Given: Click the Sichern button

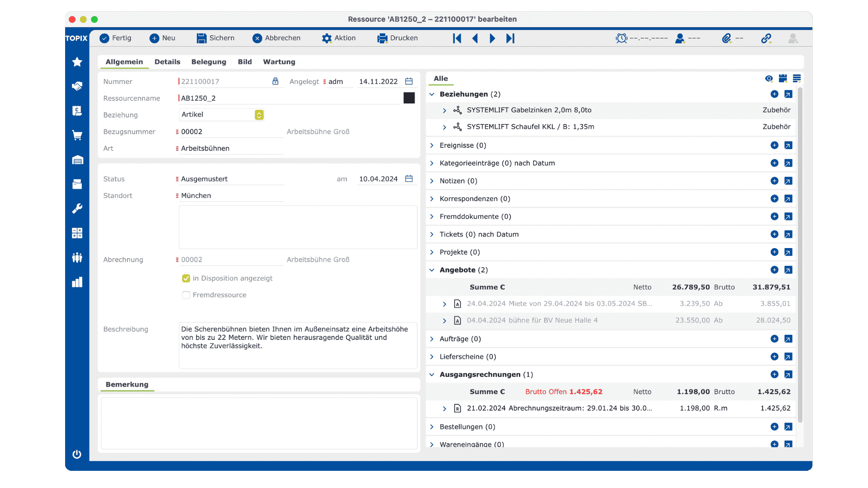Looking at the screenshot, I should click(215, 38).
